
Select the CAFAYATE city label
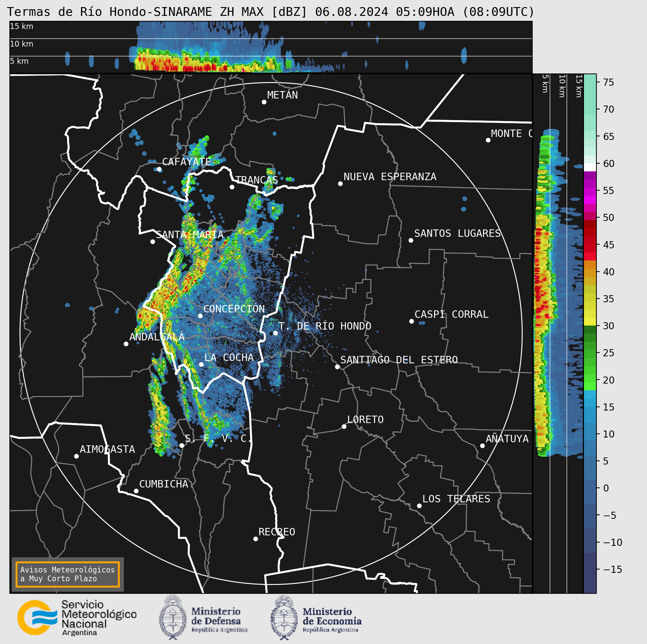tap(187, 162)
